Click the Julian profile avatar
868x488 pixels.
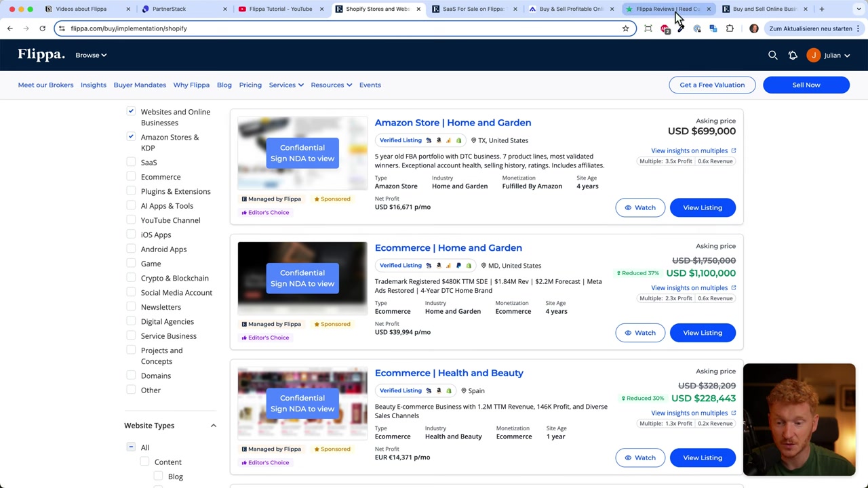click(x=813, y=55)
